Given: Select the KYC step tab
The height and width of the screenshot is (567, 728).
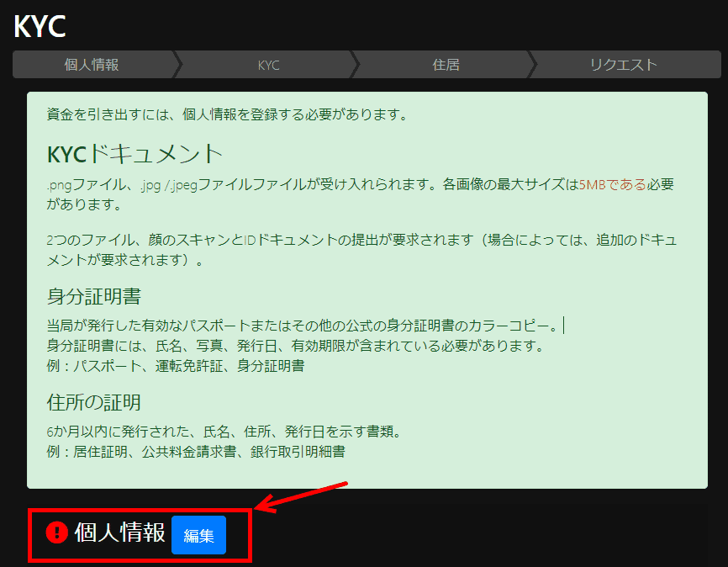Looking at the screenshot, I should pyautogui.click(x=268, y=65).
